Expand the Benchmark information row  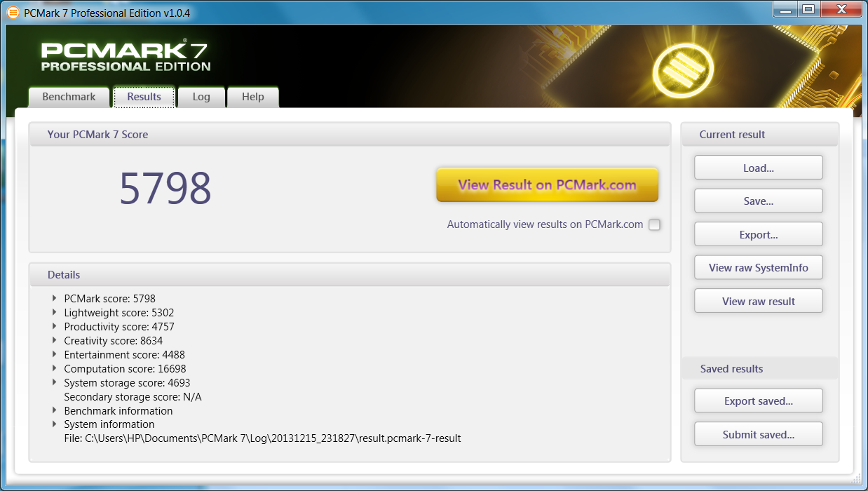tap(55, 410)
